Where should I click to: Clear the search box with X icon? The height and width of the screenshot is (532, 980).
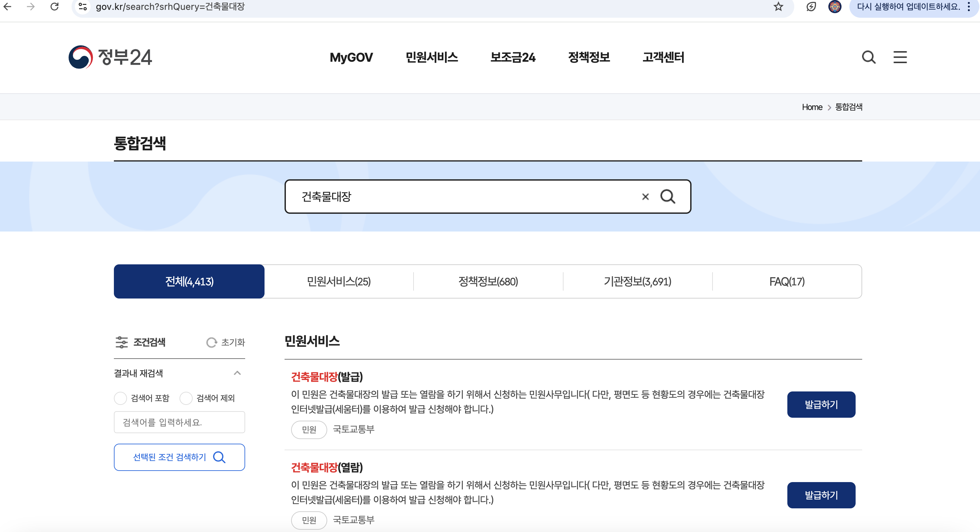[645, 197]
